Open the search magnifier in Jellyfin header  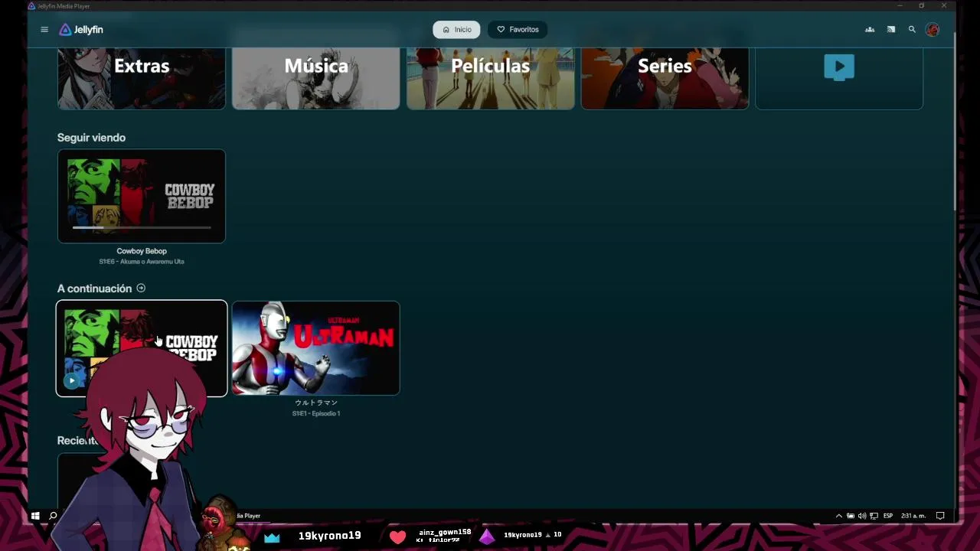click(x=912, y=30)
